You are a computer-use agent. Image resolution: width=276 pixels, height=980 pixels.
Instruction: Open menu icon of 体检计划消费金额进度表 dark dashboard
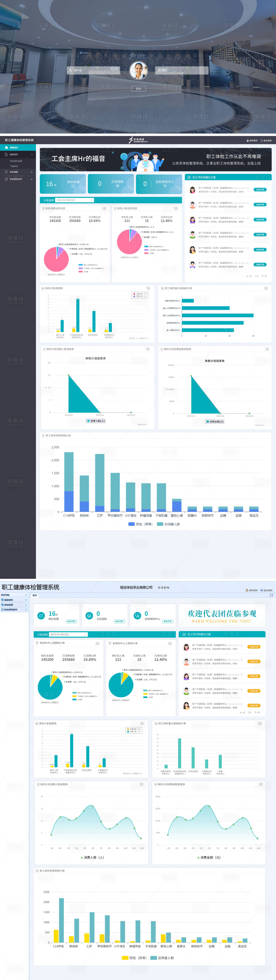coord(267,349)
